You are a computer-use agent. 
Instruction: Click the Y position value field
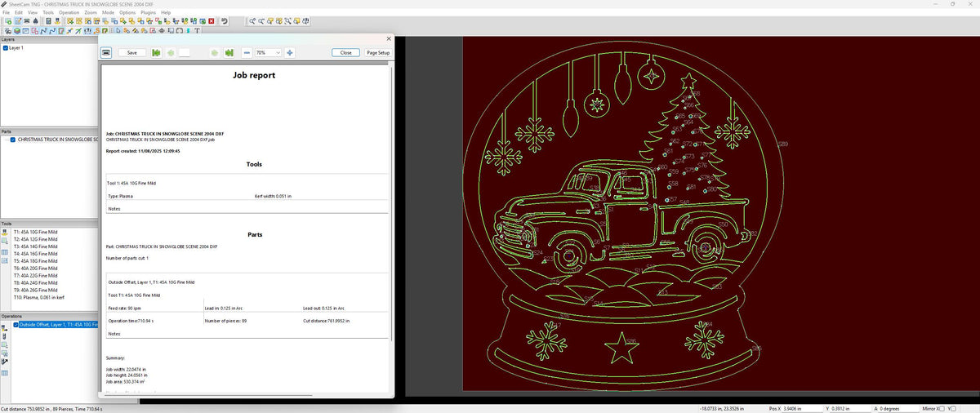[x=850, y=408]
